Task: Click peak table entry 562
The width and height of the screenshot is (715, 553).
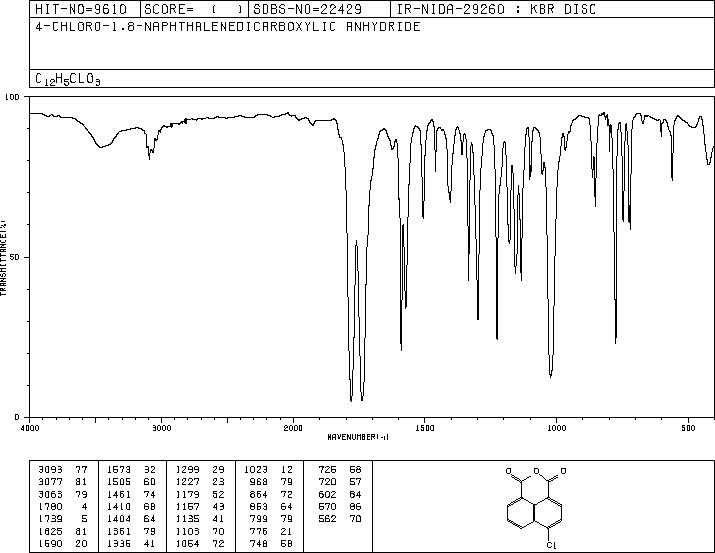Action: click(327, 519)
